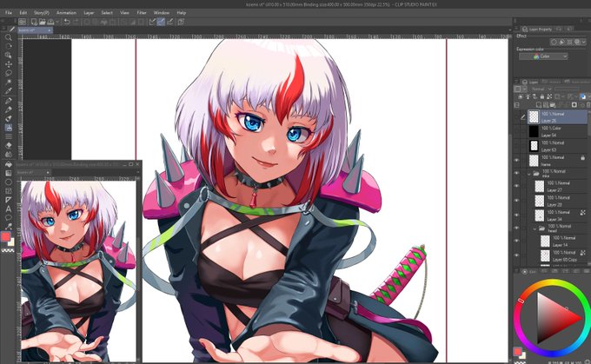Image resolution: width=591 pixels, height=364 pixels.
Task: Open the Edit menu
Action: coord(23,12)
